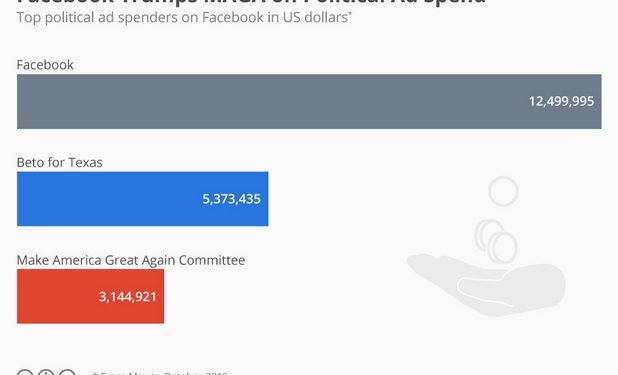Screen dimensions: 618x375
Task: Click the Facebook category label
Action: (45, 65)
